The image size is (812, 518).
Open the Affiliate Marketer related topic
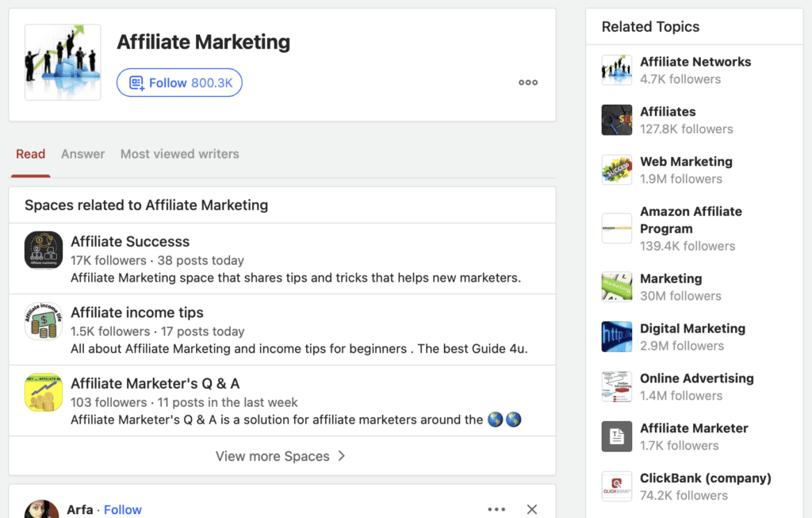(x=694, y=428)
